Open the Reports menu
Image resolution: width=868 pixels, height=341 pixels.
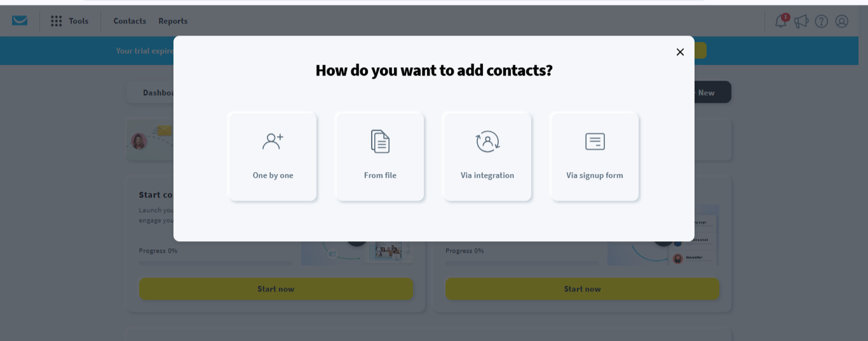coord(173,21)
